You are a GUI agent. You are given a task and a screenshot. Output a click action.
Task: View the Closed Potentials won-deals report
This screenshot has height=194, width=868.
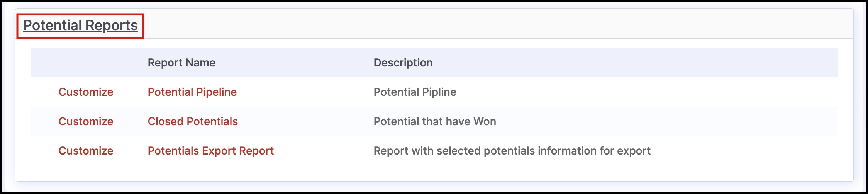click(193, 121)
